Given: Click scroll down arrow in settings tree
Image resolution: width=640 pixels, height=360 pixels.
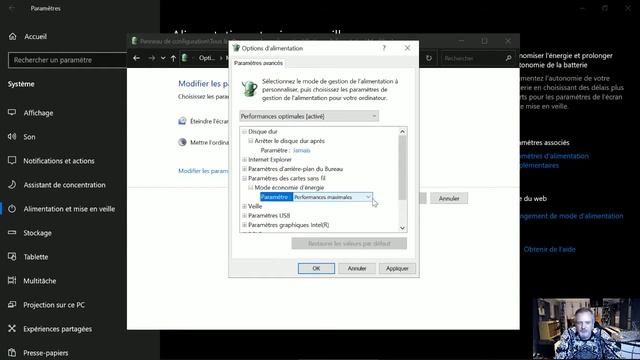Looking at the screenshot, I should point(402,228).
